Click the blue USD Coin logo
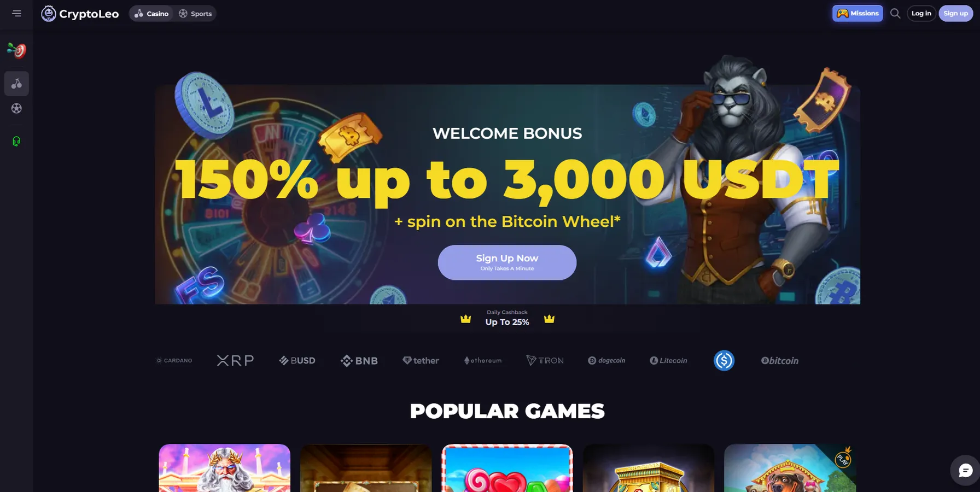This screenshot has width=980, height=492. [x=724, y=360]
